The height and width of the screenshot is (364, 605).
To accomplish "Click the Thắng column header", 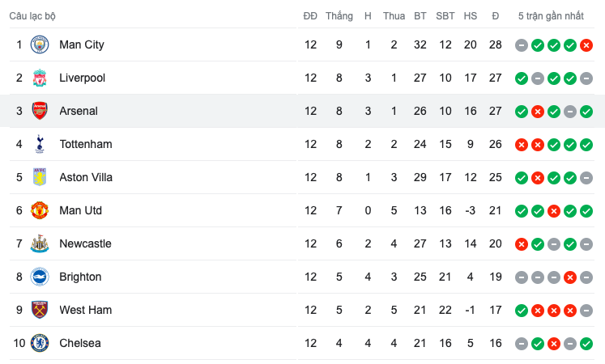I will (339, 16).
